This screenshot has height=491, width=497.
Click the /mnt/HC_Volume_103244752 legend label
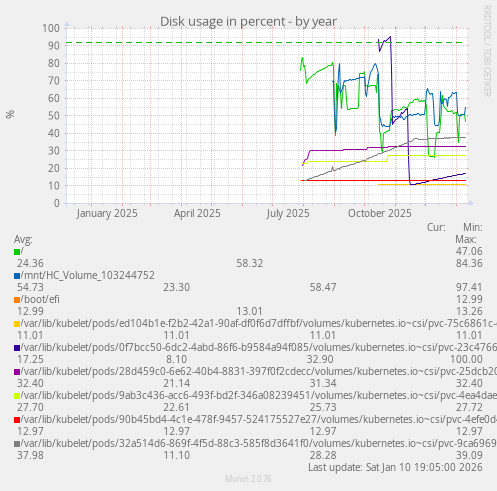pyautogui.click(x=88, y=275)
